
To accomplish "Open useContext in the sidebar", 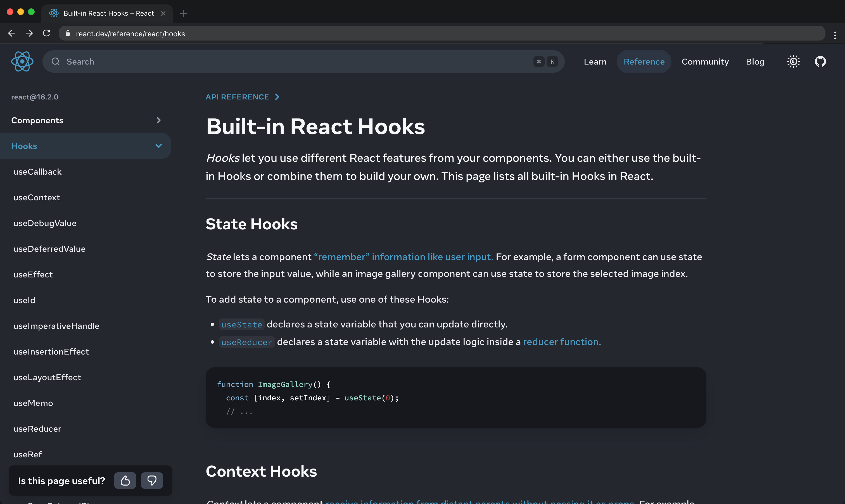I will [37, 197].
